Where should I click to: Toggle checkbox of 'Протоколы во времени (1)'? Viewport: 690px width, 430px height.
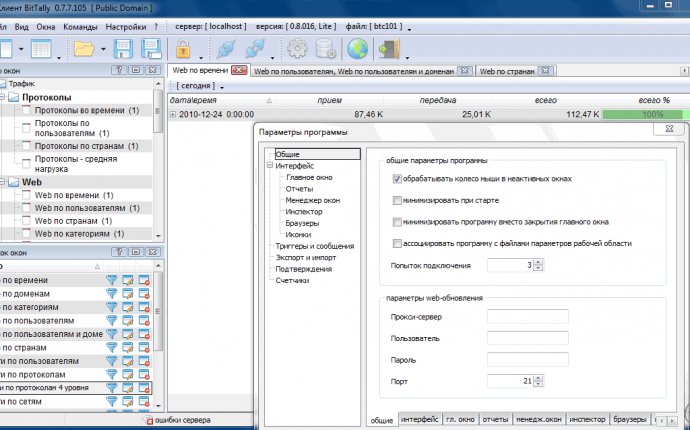coord(26,110)
